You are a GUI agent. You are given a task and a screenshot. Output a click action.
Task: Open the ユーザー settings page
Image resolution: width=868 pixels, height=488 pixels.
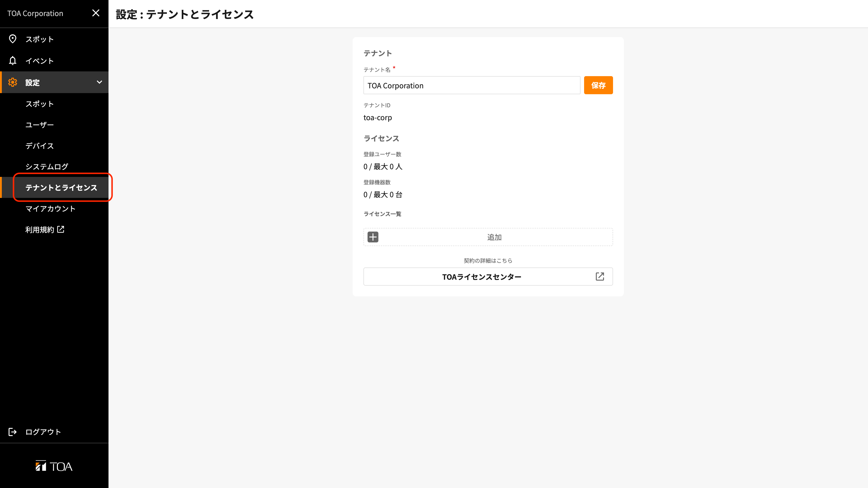[x=54, y=125]
